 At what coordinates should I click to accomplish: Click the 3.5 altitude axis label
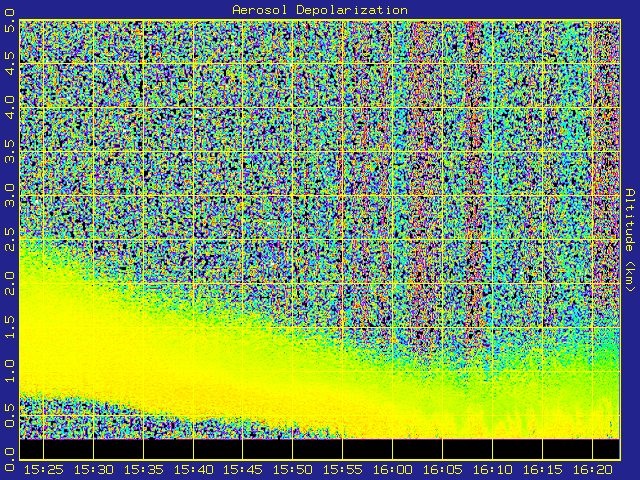[x=10, y=151]
